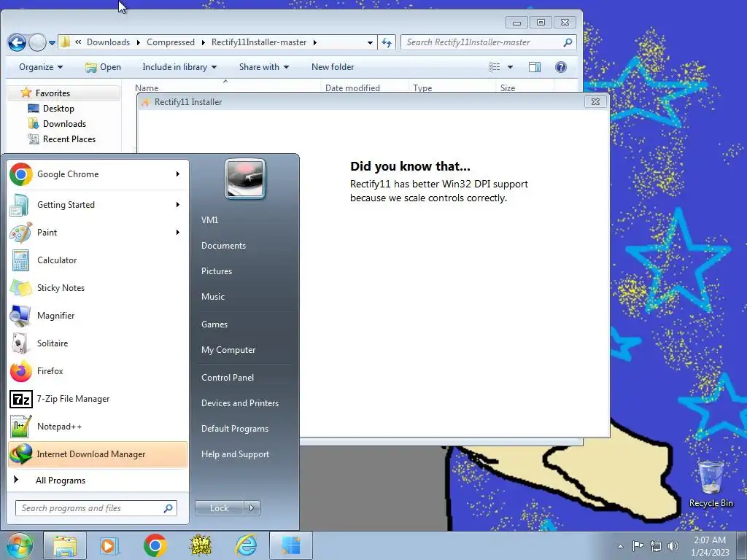Open Action Center flag icon
Viewport: 747px width, 560px height.
638,546
